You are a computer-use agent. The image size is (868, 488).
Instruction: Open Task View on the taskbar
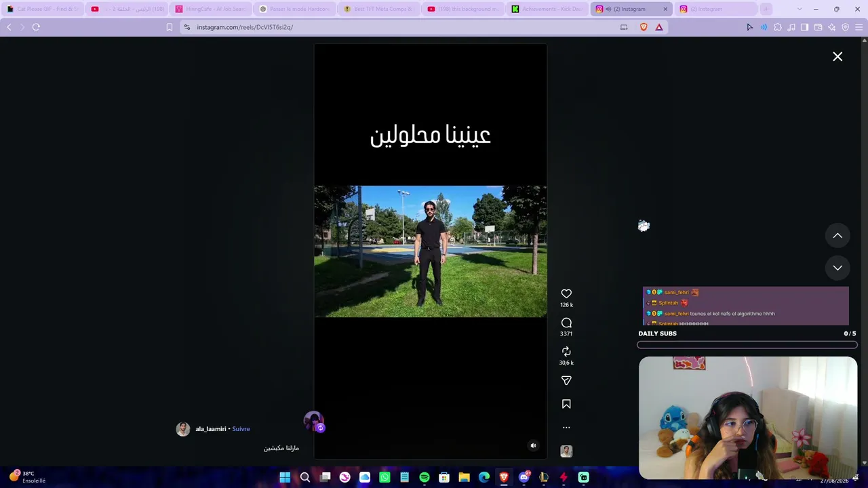tap(325, 477)
